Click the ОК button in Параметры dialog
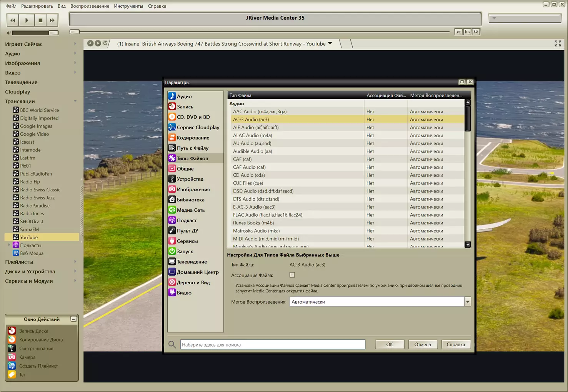568x392 pixels. [390, 344]
